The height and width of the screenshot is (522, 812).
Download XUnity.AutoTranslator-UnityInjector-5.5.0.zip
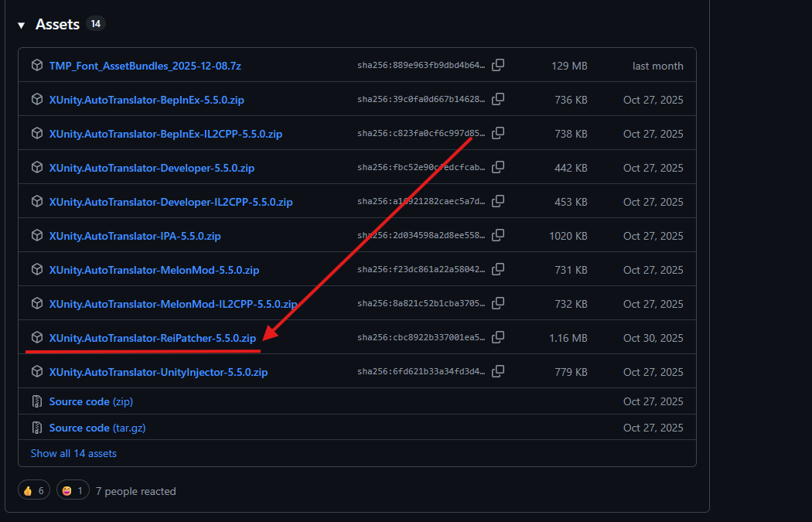159,372
